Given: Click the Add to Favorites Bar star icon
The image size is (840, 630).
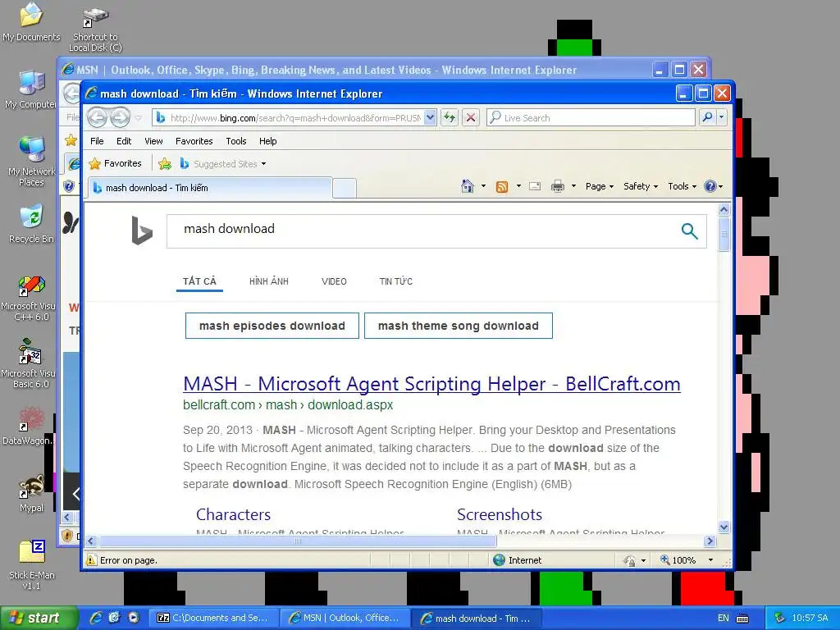Looking at the screenshot, I should [165, 163].
